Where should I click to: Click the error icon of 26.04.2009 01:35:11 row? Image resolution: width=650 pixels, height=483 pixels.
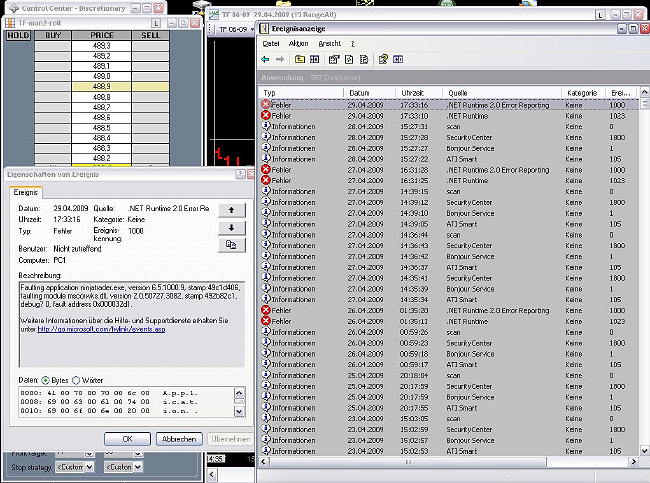pyautogui.click(x=266, y=321)
